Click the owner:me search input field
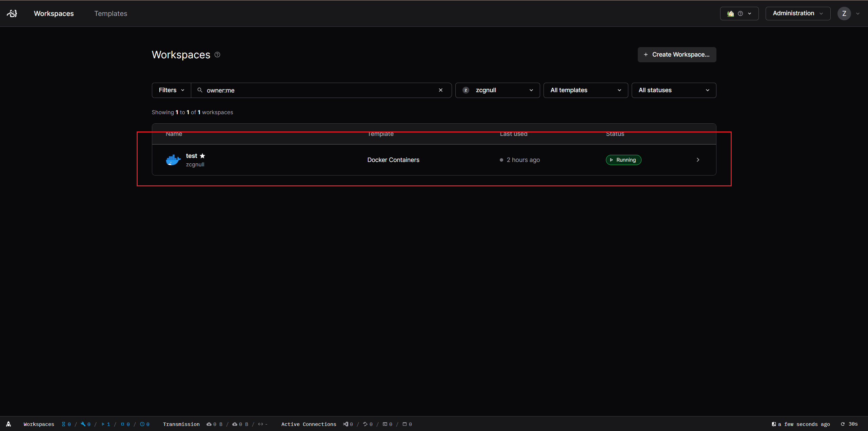Viewport: 868px width, 431px height. pyautogui.click(x=319, y=90)
